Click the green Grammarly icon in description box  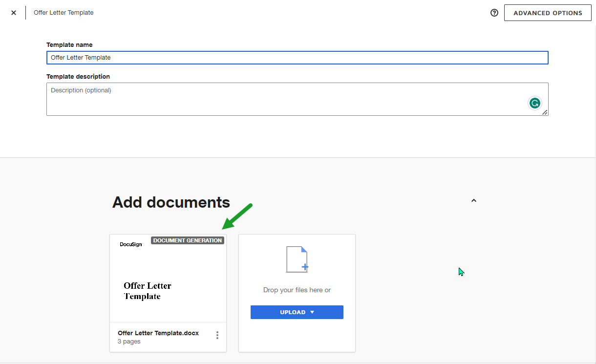535,103
